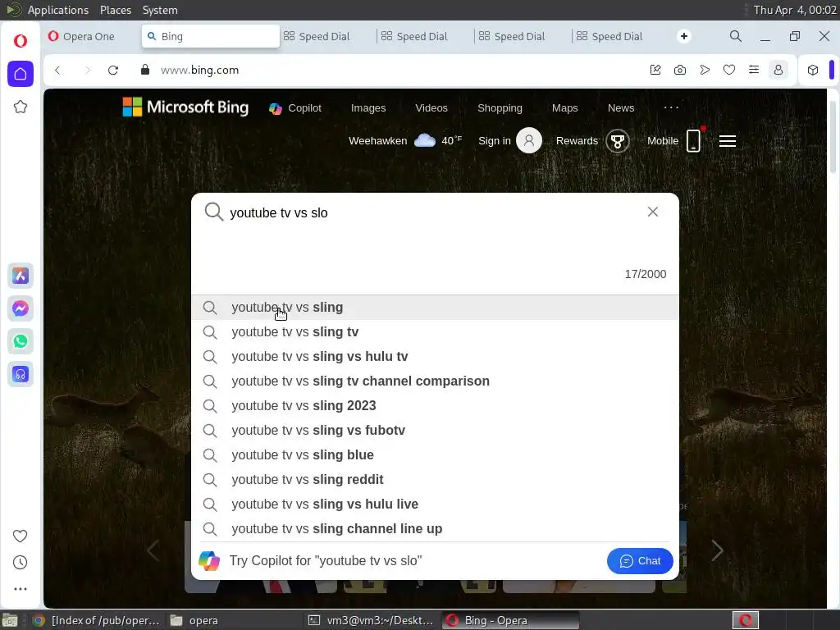Click the next carousel arrow on Bing
This screenshot has width=840, height=630.
pyautogui.click(x=717, y=550)
